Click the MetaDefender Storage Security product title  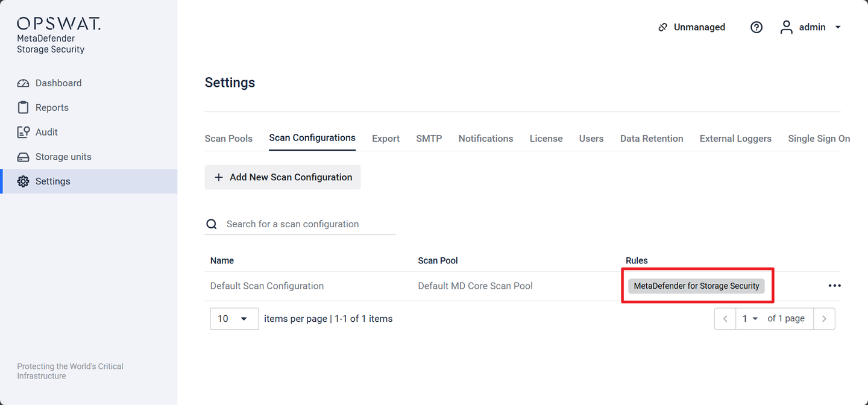coord(51,44)
